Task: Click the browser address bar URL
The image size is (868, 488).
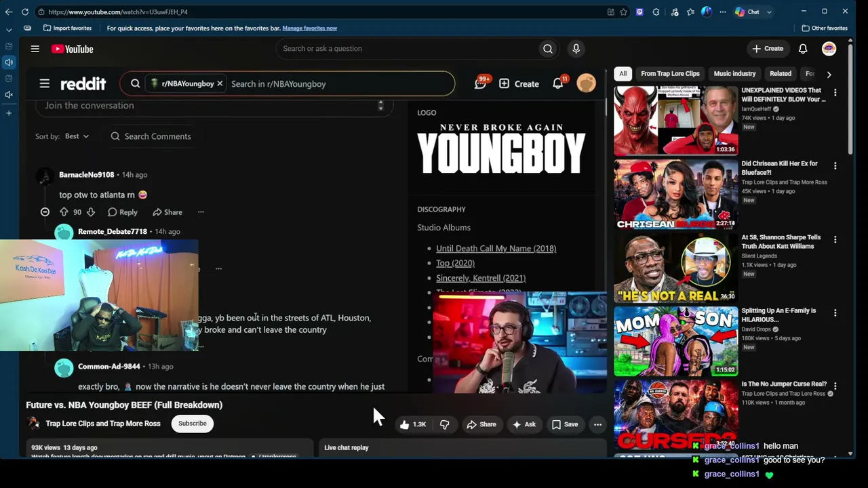Action: point(117,12)
